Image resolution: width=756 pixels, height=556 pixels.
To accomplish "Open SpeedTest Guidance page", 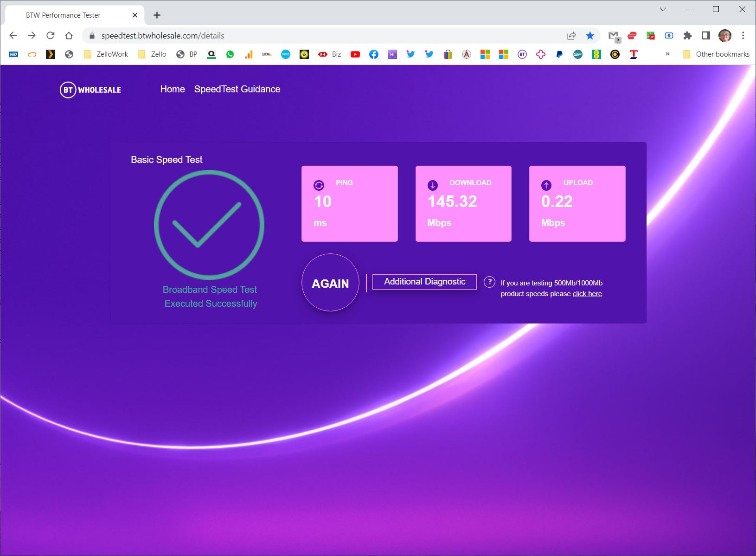I will coord(237,89).
